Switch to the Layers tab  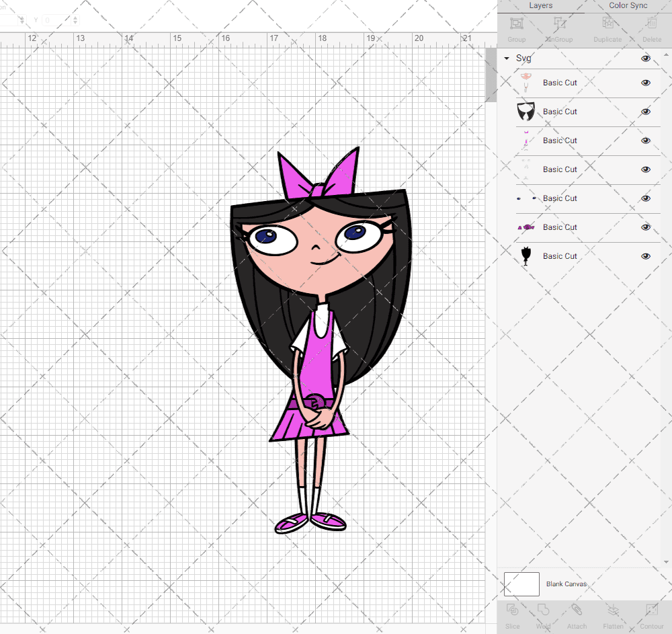point(540,5)
